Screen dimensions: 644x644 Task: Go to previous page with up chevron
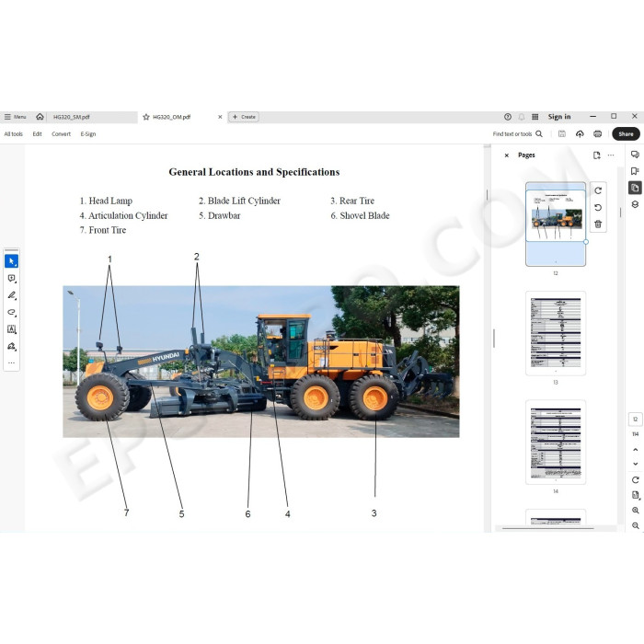636,450
